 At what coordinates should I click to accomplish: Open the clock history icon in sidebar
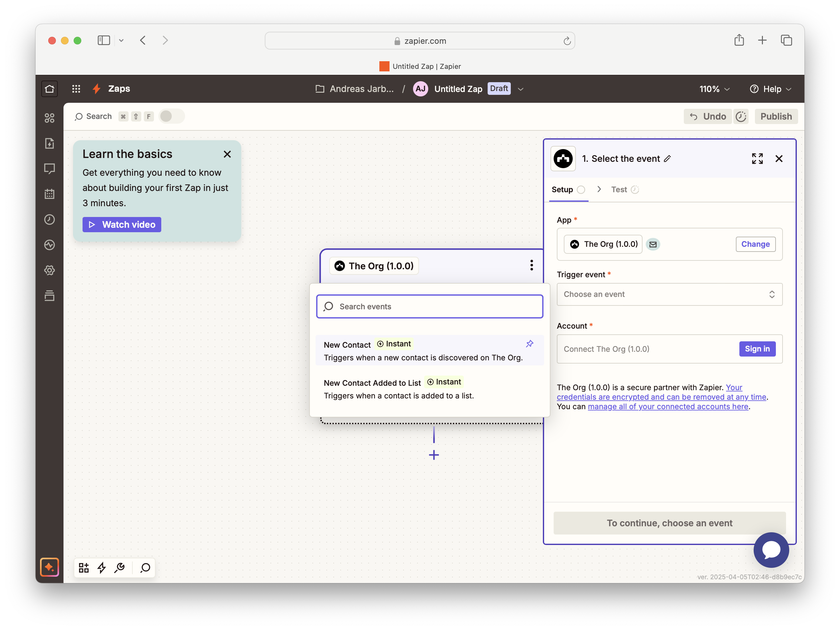50,220
